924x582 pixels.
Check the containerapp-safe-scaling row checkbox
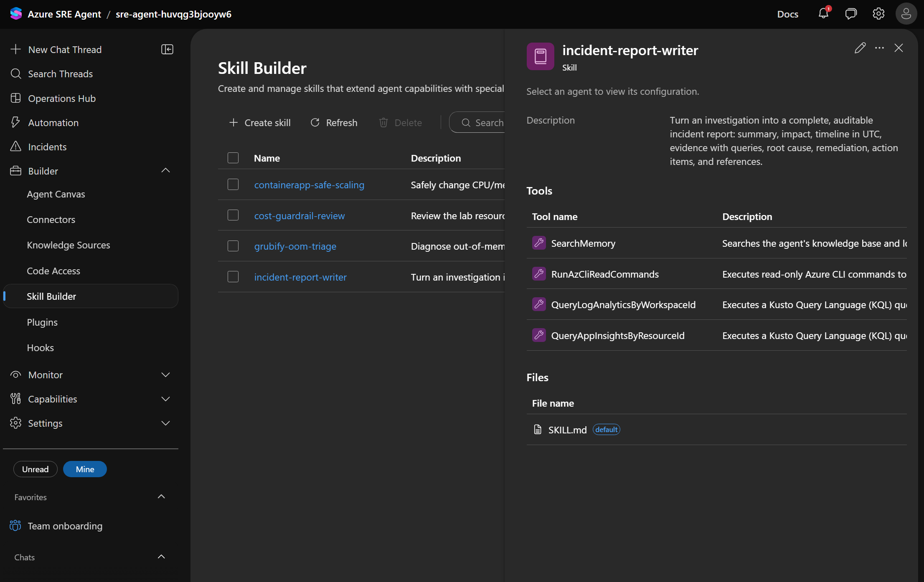[x=233, y=185]
